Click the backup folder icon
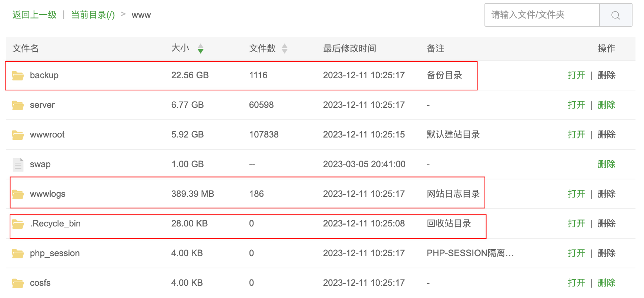The height and width of the screenshot is (298, 644). (x=18, y=76)
